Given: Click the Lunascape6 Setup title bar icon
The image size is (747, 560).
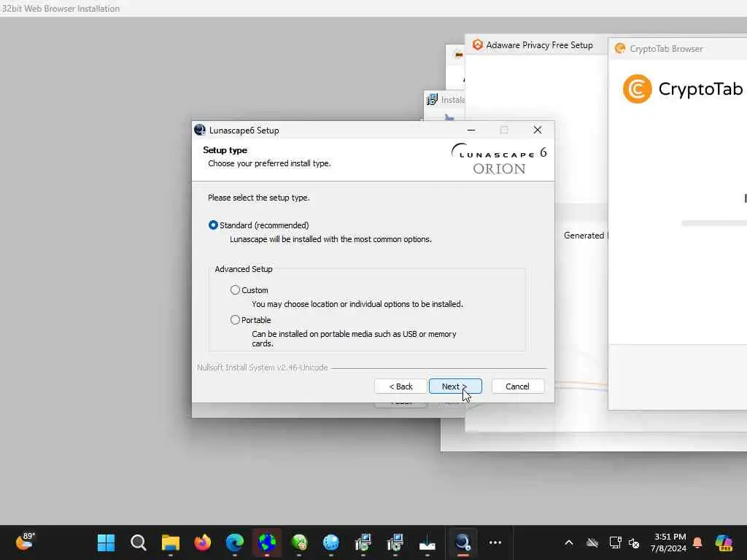Looking at the screenshot, I should pos(200,130).
